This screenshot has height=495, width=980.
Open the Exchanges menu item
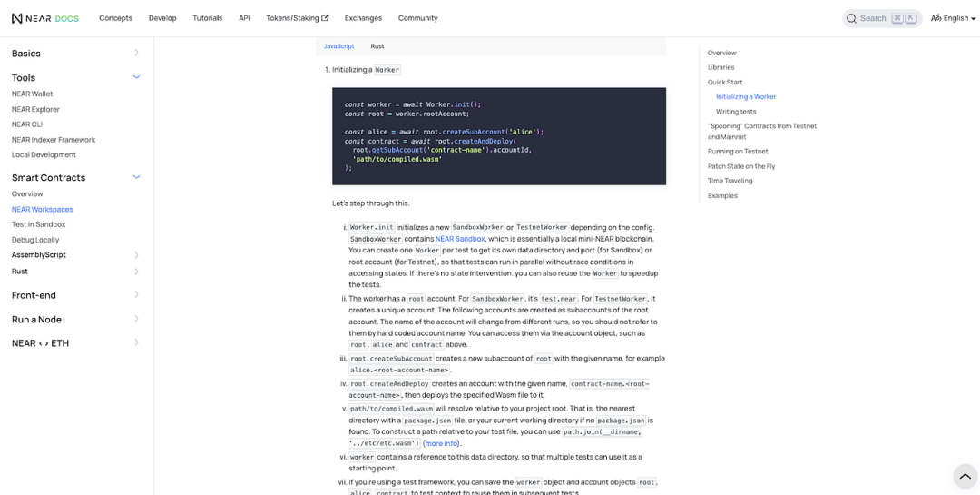tap(363, 18)
